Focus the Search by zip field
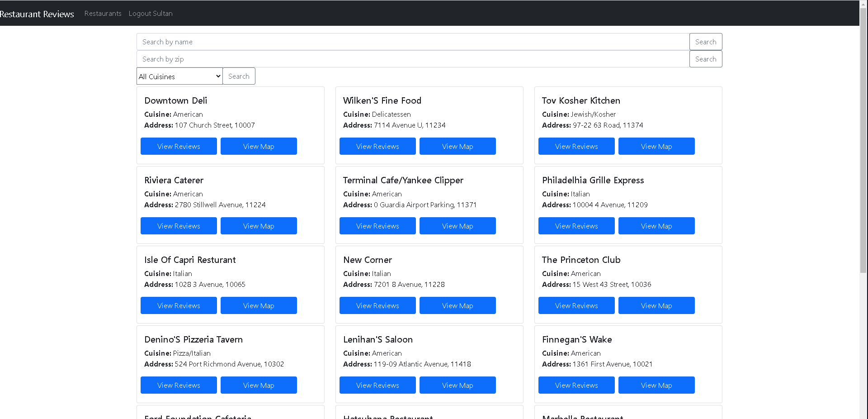Screen dimensions: 868x419 [413, 59]
